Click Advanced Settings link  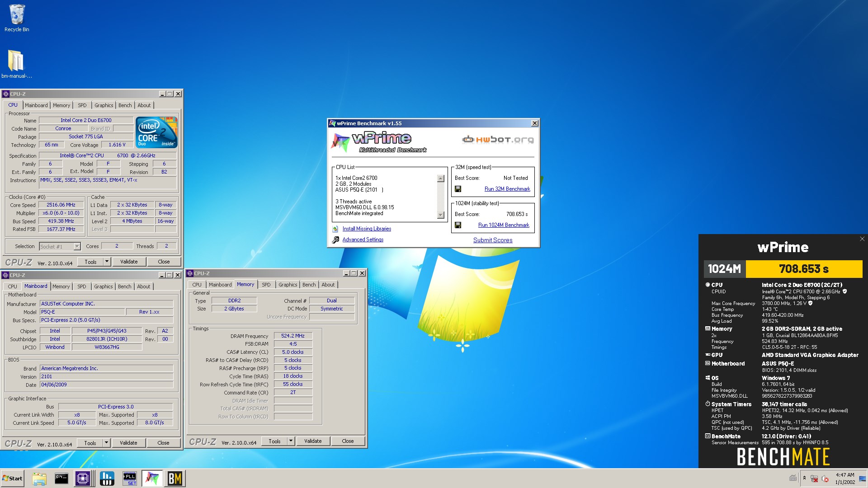[x=363, y=239]
